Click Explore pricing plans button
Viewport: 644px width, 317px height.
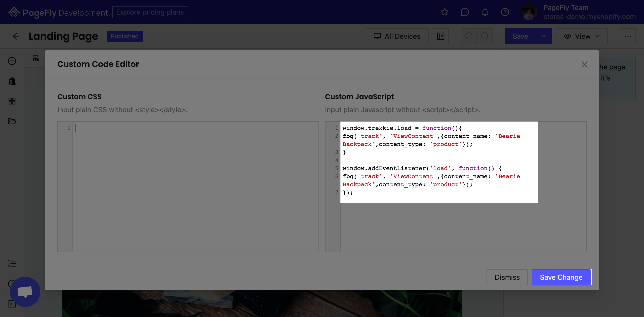150,12
